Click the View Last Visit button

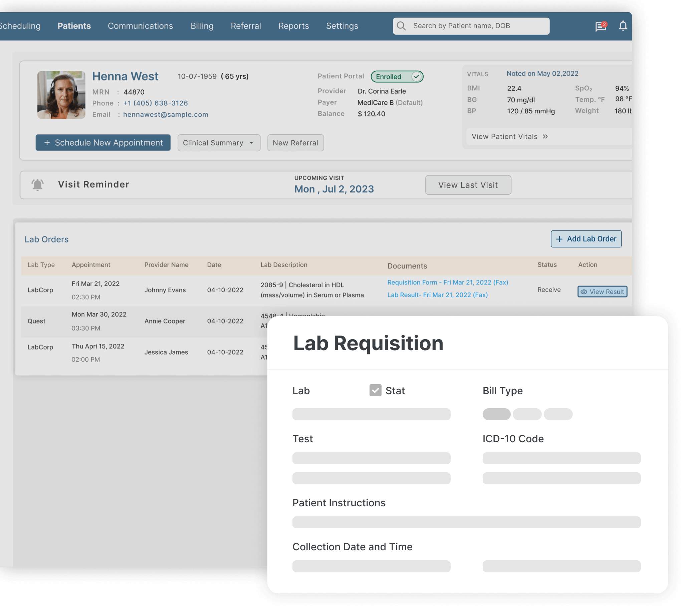[468, 185]
